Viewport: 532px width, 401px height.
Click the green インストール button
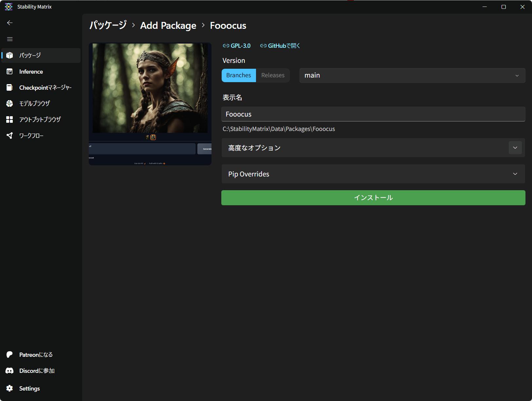pos(373,198)
